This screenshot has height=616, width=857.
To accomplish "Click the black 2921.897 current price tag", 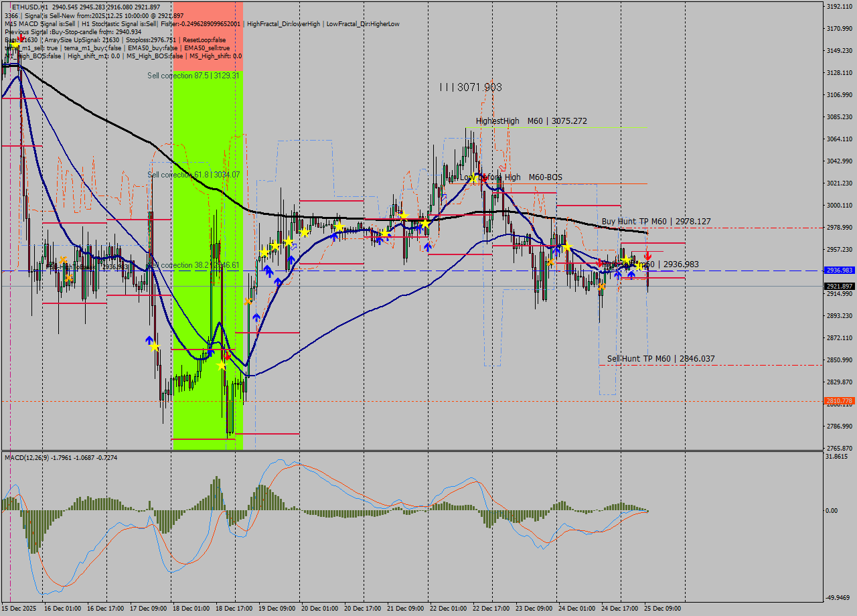I will coord(839,285).
